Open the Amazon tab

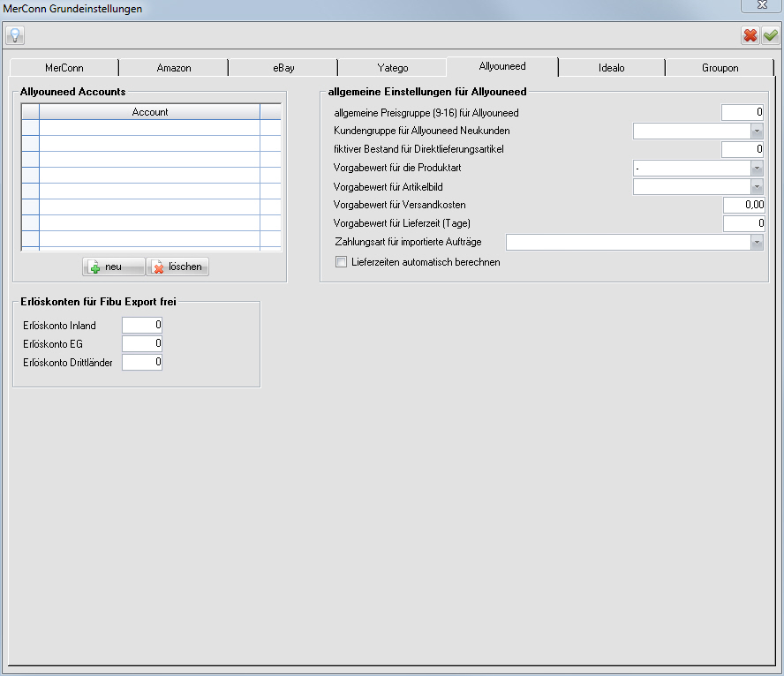(x=174, y=67)
